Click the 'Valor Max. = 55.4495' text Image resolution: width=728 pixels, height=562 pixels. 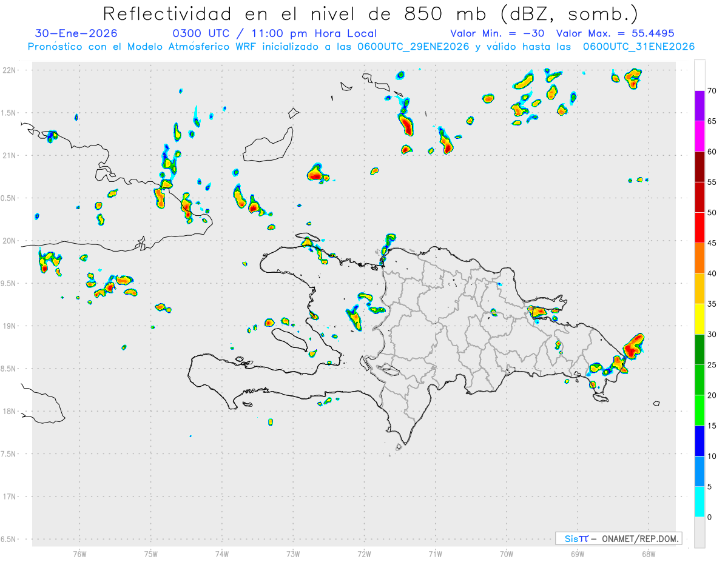point(615,33)
